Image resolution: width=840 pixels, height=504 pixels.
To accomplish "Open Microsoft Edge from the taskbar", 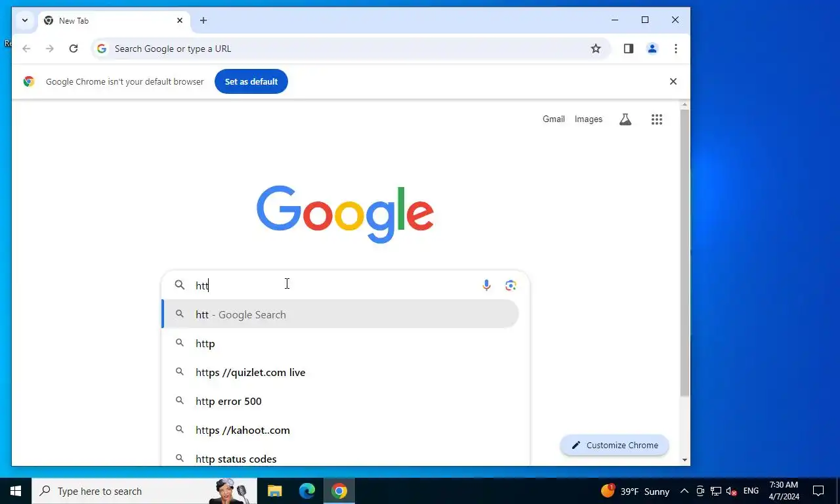I will coord(306,491).
